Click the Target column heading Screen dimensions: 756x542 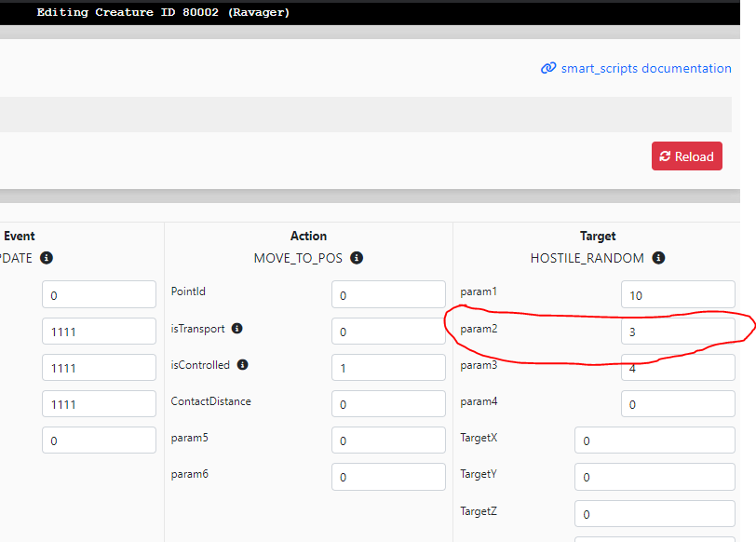pyautogui.click(x=598, y=236)
